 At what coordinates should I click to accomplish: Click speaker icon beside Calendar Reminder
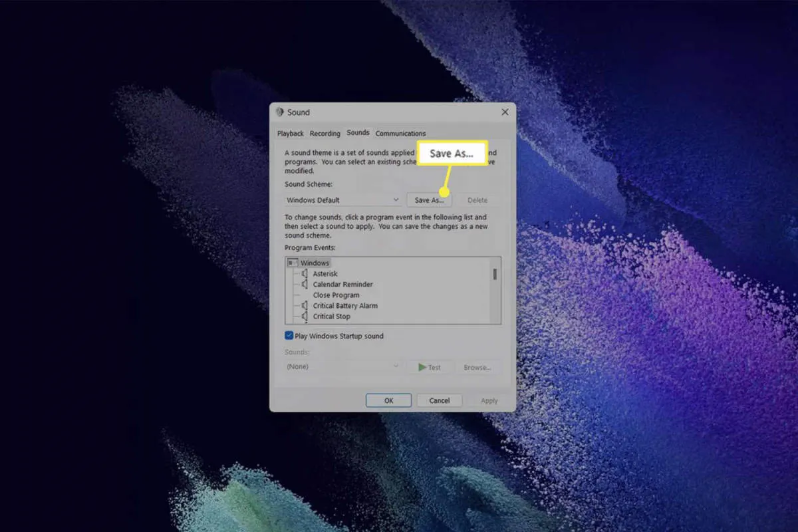click(305, 284)
